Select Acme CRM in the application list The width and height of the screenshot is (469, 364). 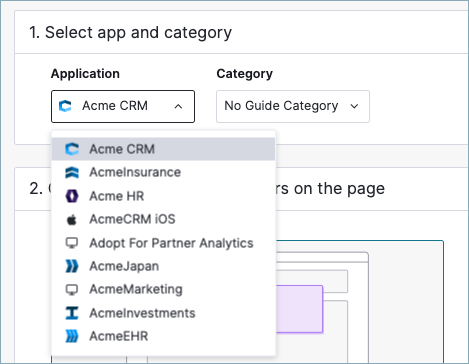(163, 149)
